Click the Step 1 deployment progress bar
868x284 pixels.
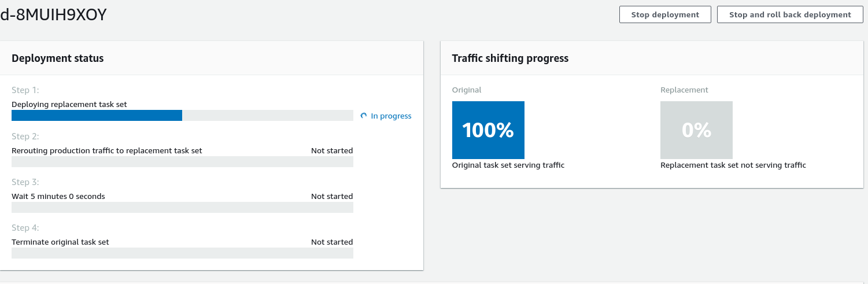(x=182, y=116)
